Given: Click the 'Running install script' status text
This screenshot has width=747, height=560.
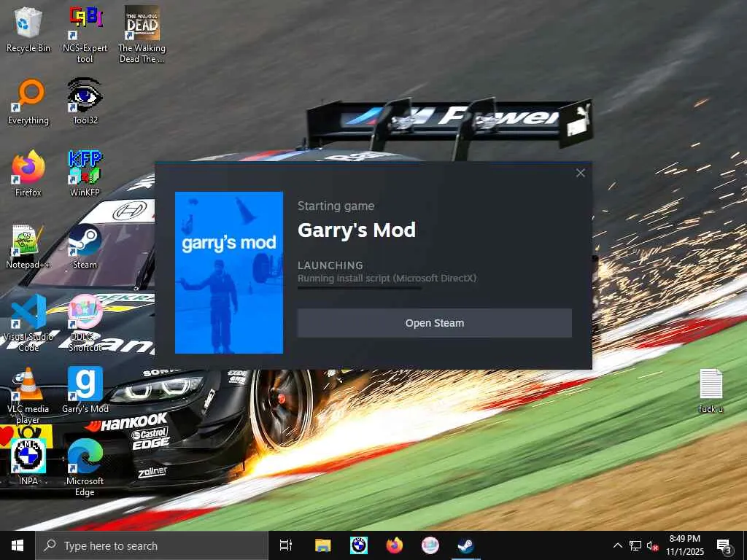Looking at the screenshot, I should (387, 278).
